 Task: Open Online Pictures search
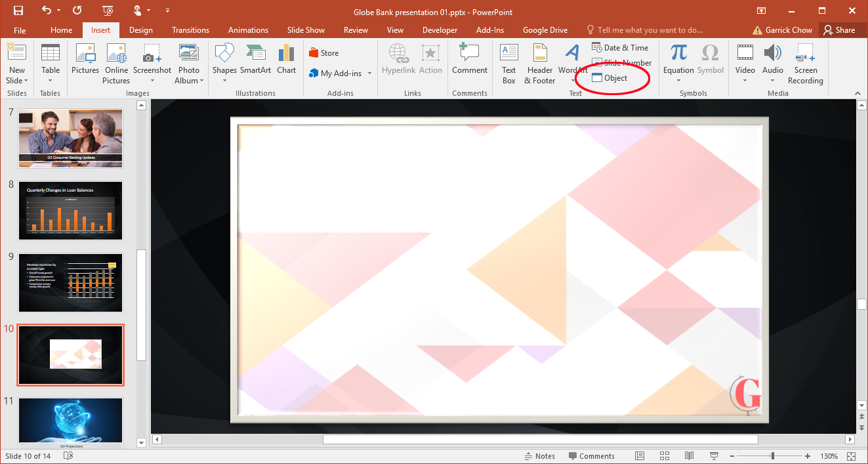116,63
